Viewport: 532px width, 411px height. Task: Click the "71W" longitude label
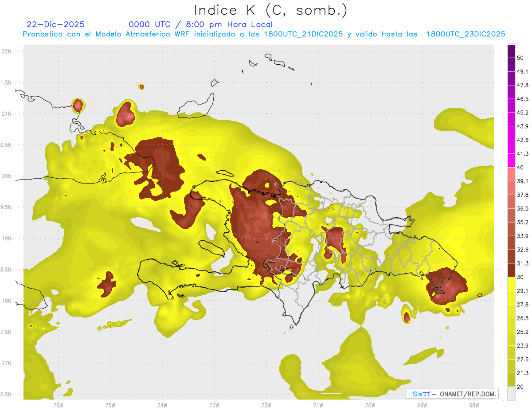coord(318,405)
